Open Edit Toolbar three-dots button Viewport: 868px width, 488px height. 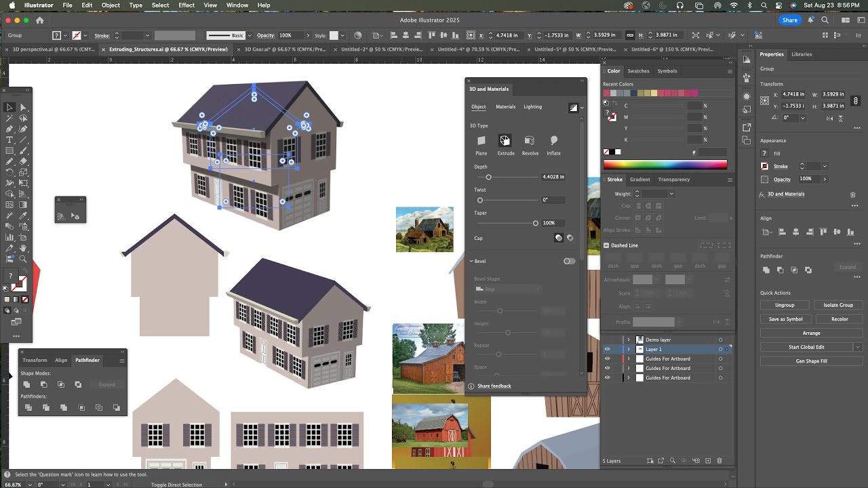point(16,336)
